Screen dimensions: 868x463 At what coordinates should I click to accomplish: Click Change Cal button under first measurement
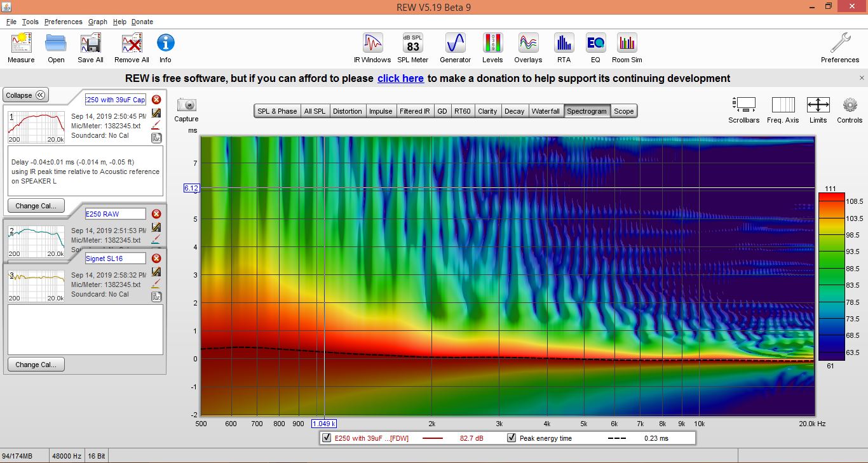click(x=36, y=206)
